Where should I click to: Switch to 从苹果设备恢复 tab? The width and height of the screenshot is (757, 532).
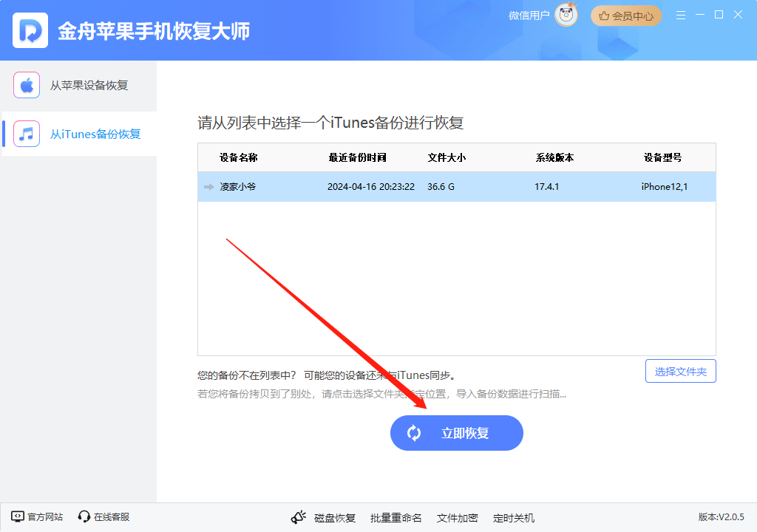click(x=79, y=86)
